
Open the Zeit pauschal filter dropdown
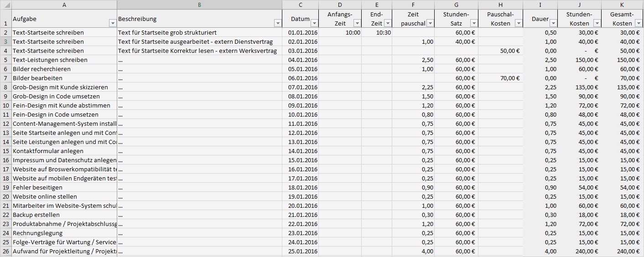click(430, 23)
